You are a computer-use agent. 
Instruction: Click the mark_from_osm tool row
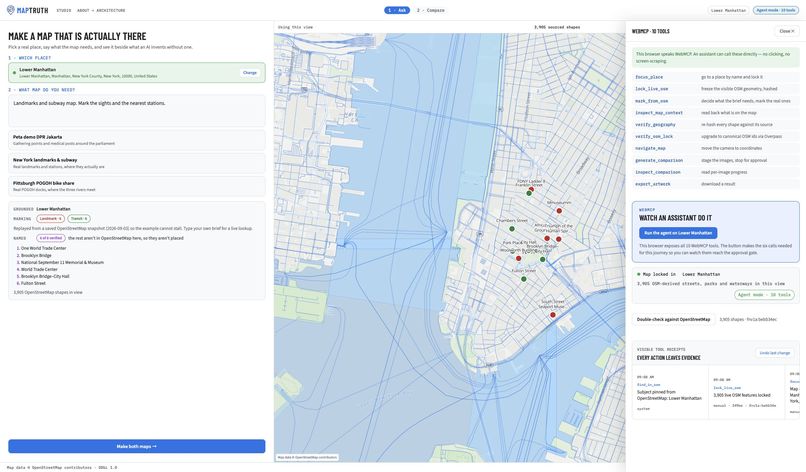point(716,101)
